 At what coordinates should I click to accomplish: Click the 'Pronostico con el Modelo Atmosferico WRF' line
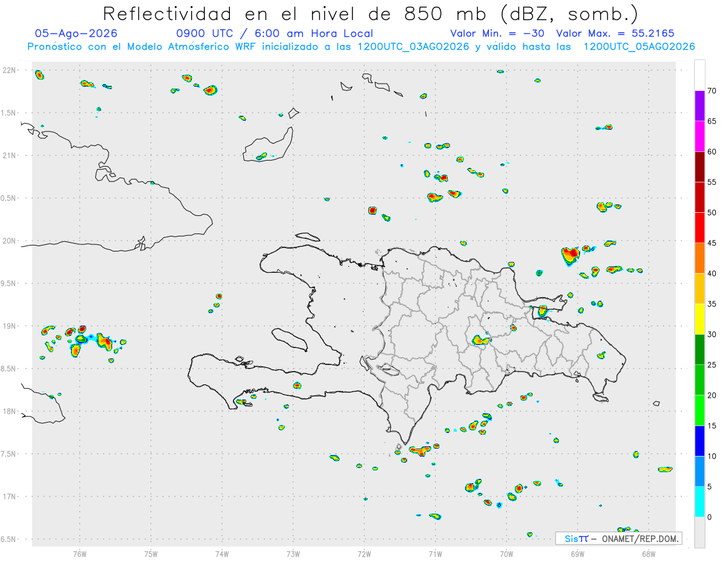click(362, 47)
